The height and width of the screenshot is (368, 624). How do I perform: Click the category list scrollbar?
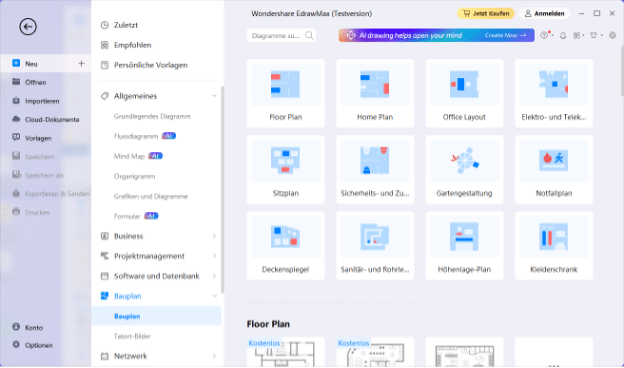(222, 189)
